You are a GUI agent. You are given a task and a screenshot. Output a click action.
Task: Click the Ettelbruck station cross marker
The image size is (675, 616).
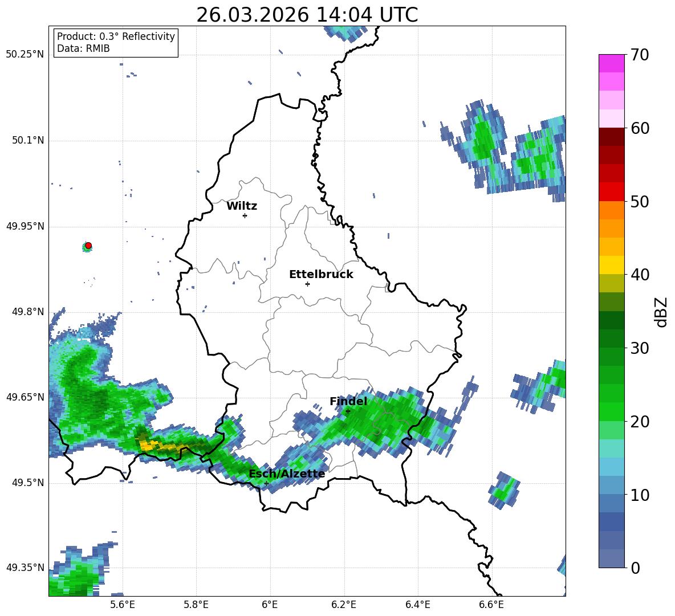click(307, 284)
